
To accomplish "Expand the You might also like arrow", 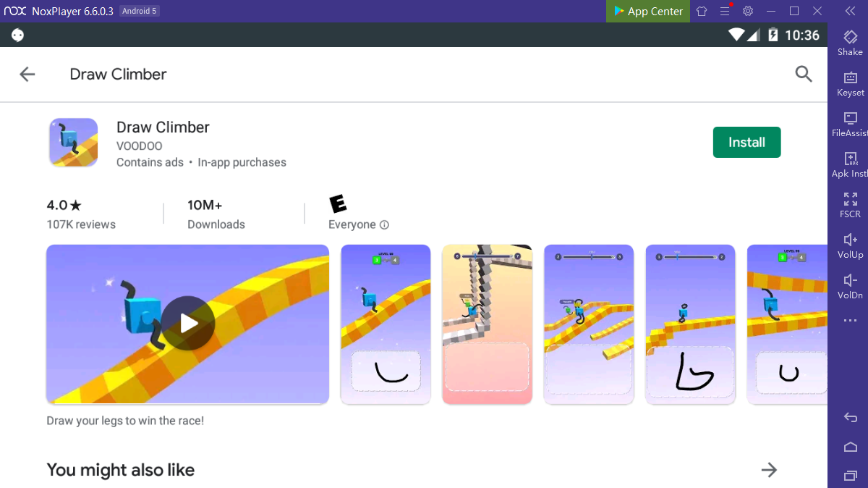I will (x=769, y=470).
